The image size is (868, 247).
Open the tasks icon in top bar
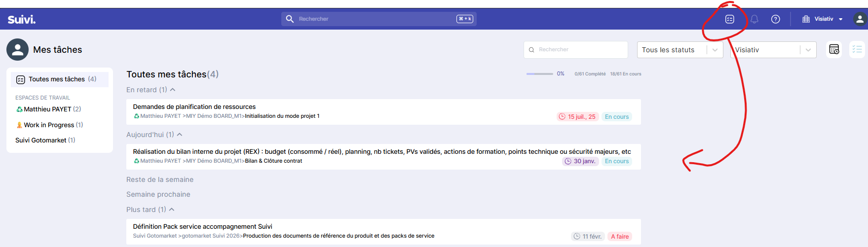pyautogui.click(x=729, y=19)
